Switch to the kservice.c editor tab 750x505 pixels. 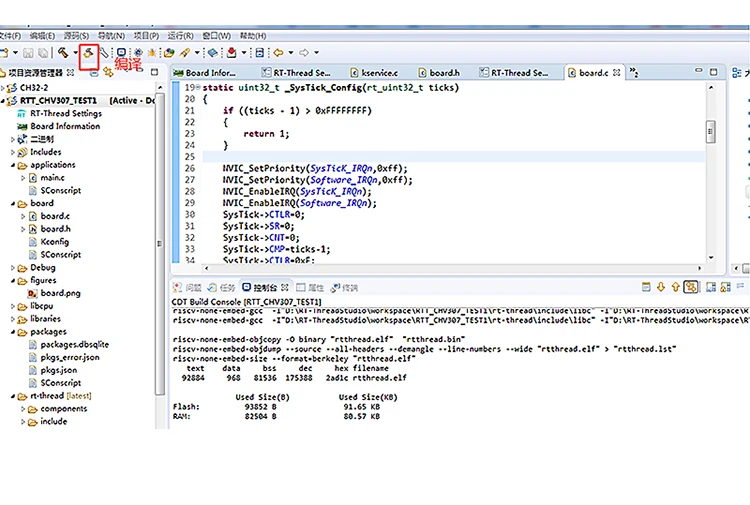(375, 73)
